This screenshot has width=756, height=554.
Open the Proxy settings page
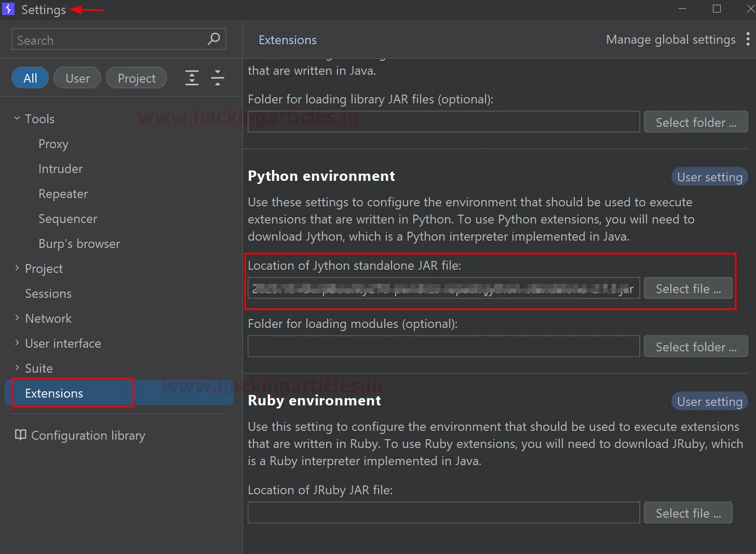[x=53, y=144]
